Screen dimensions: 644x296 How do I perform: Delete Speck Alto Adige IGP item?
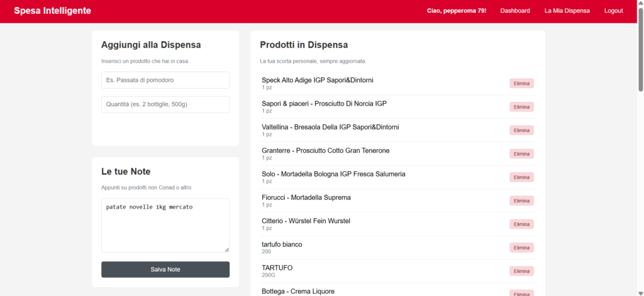pyautogui.click(x=521, y=84)
